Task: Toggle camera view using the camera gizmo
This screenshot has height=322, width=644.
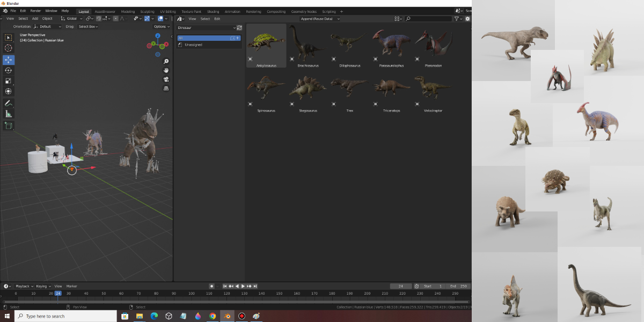Action: pos(166,79)
